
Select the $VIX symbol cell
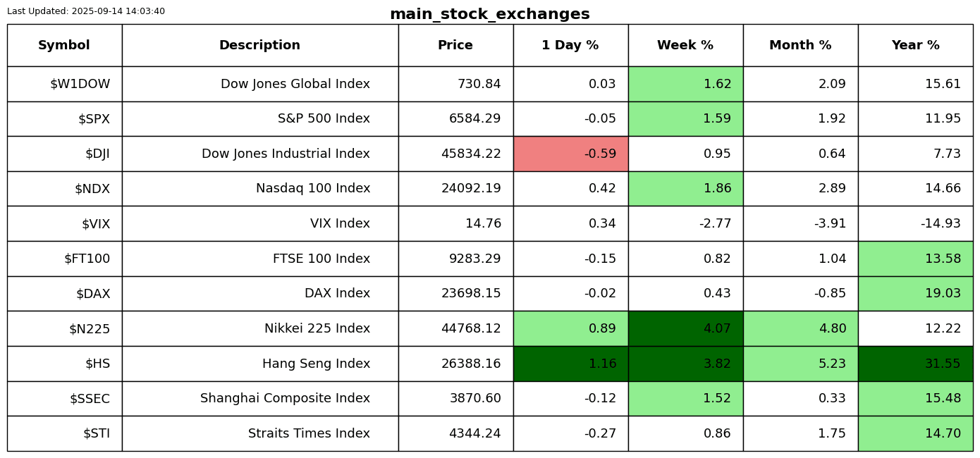[x=96, y=224]
